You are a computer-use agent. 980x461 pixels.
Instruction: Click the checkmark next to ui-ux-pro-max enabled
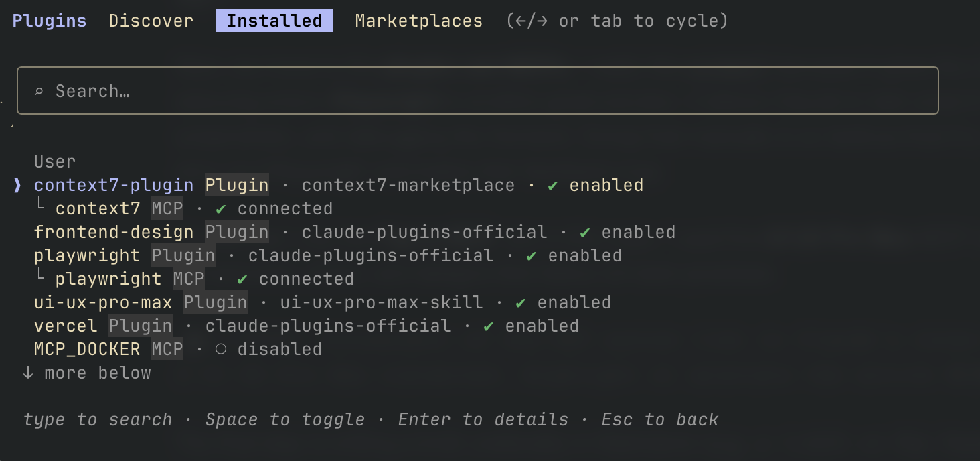[x=521, y=303]
